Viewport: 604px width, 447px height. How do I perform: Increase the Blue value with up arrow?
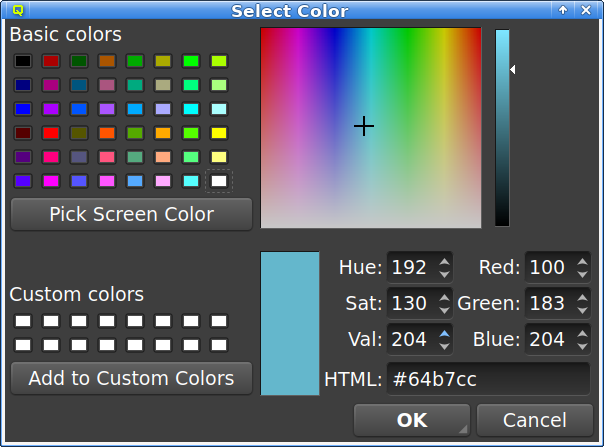pyautogui.click(x=582, y=333)
